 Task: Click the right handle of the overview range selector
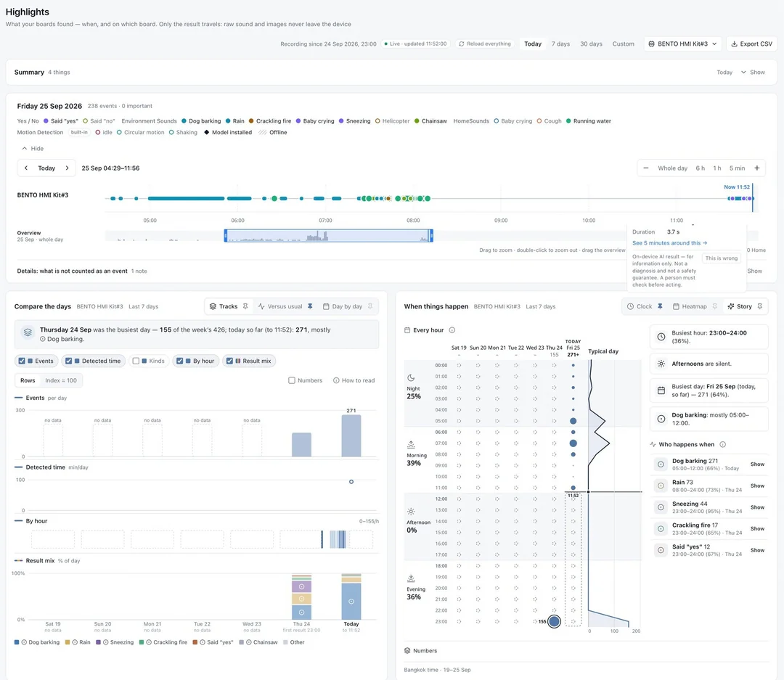(431, 236)
